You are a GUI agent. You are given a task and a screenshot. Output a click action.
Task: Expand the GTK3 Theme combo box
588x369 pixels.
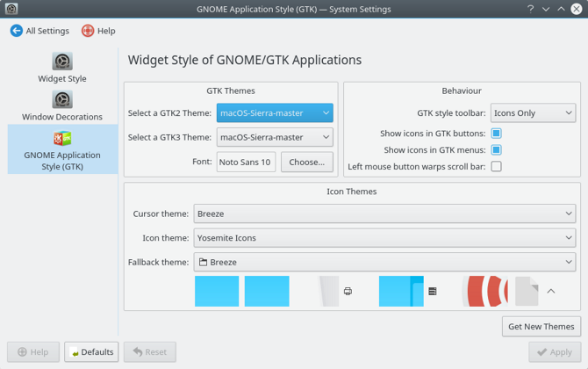click(275, 137)
